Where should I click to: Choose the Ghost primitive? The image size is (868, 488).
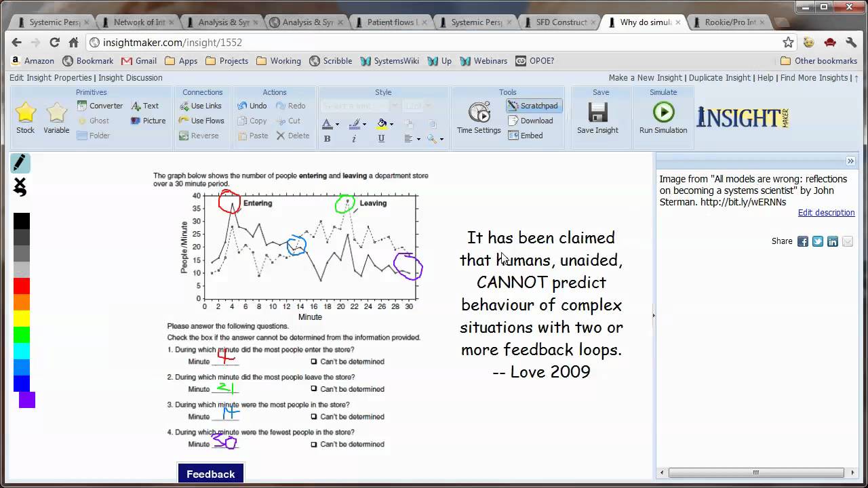coord(92,121)
